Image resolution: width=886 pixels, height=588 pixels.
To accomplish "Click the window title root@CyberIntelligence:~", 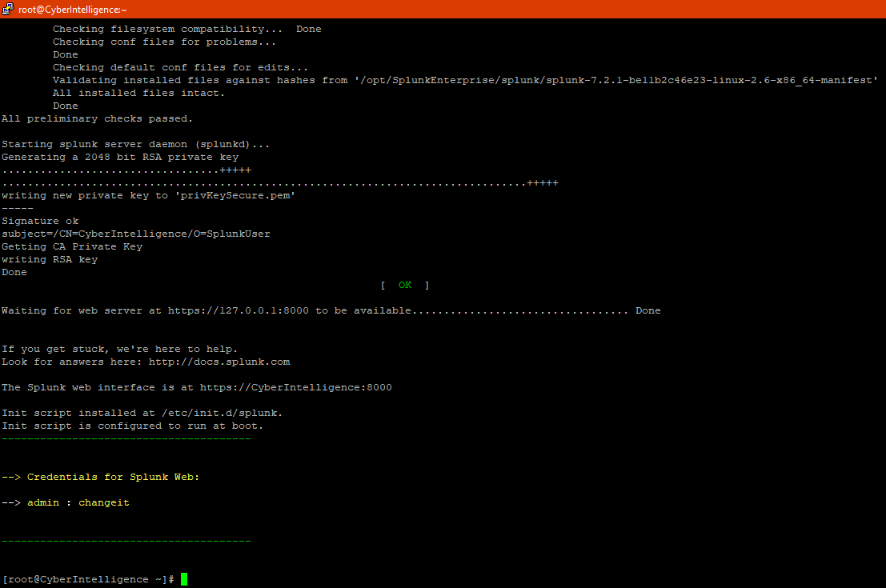I will [72, 10].
